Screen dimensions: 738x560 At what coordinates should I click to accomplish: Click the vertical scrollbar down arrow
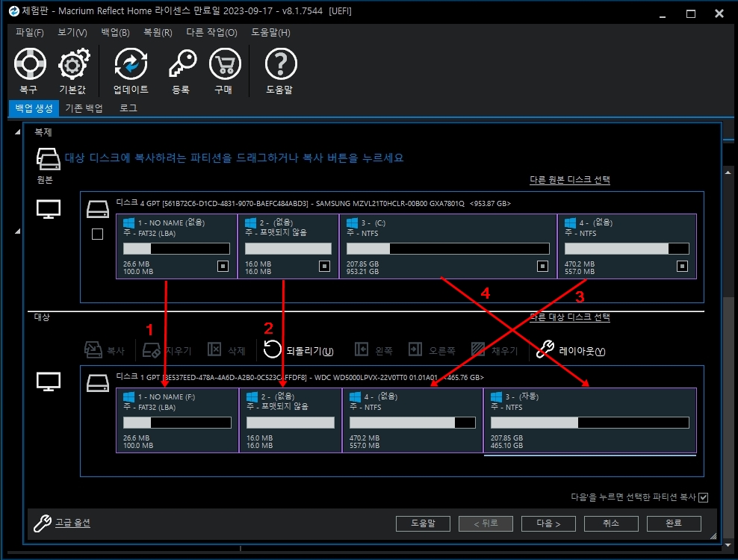tap(728, 545)
